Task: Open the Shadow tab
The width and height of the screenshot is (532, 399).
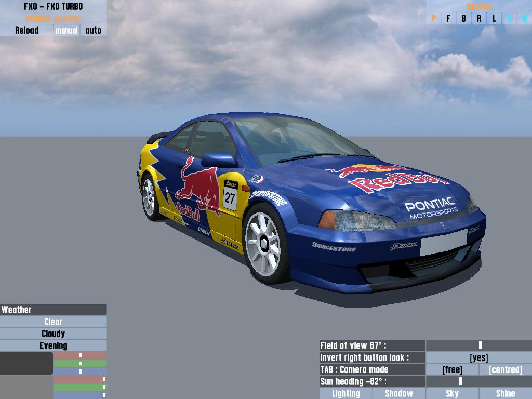Action: [x=399, y=393]
